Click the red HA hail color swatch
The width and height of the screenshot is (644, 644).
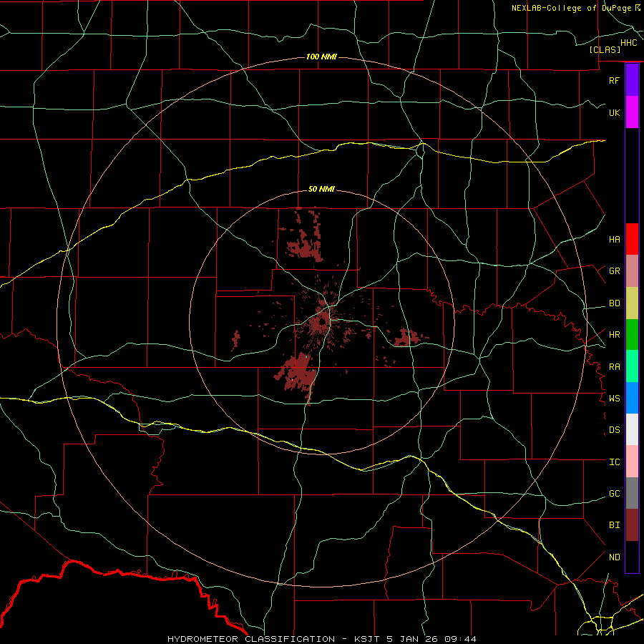click(632, 239)
